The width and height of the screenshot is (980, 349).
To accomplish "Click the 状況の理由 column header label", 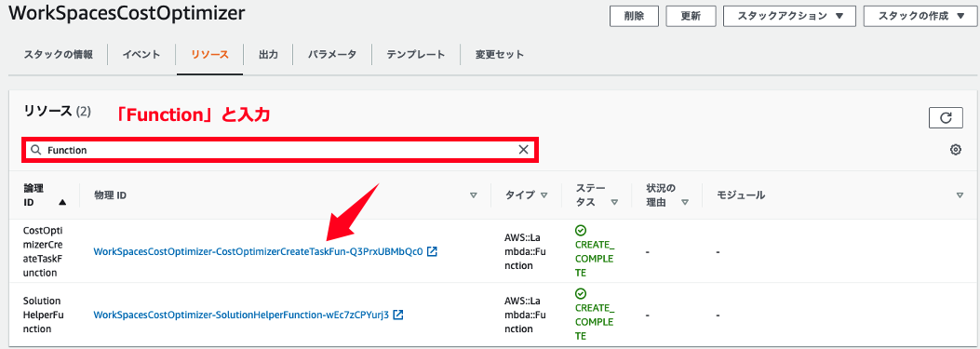I will [662, 195].
